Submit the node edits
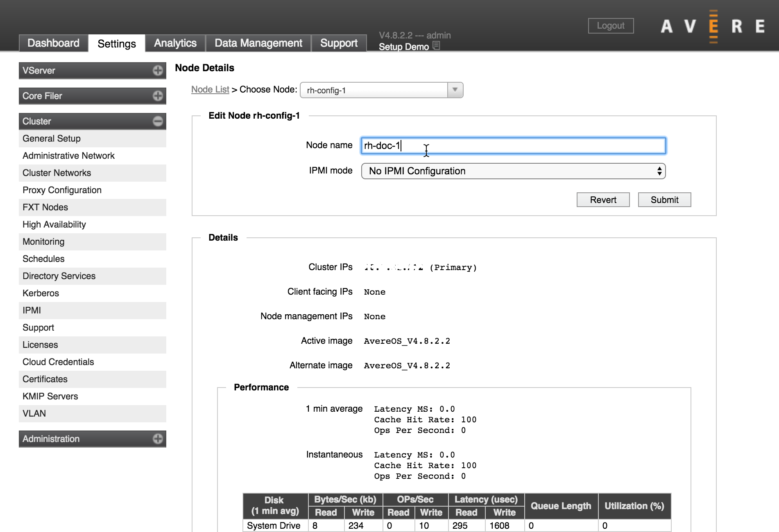Image resolution: width=779 pixels, height=532 pixels. [664, 200]
